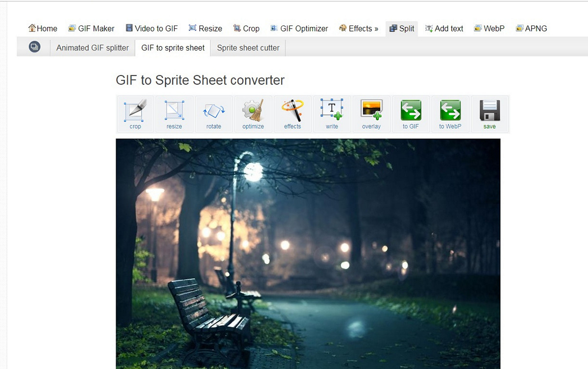
Task: Switch to Animated GIF splitter tab
Action: pos(92,48)
